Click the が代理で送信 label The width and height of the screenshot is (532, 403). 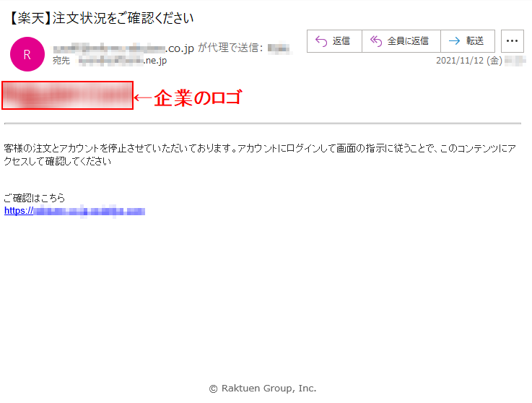(x=230, y=48)
